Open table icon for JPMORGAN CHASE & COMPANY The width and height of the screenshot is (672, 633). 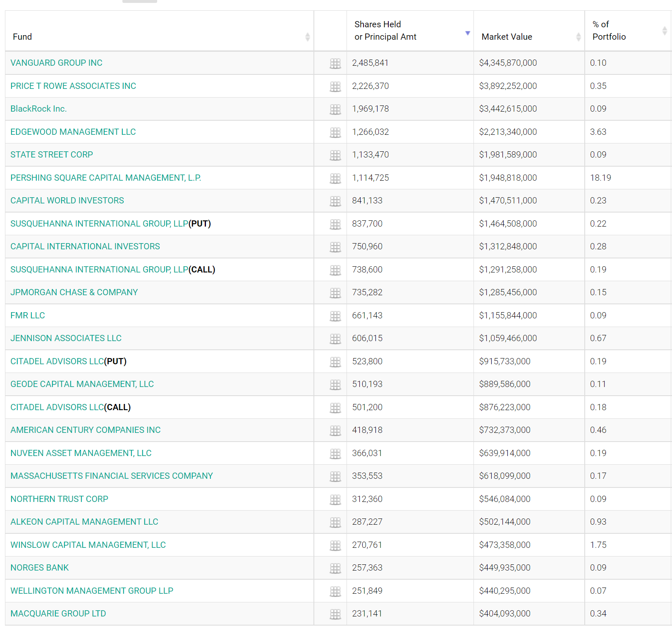click(335, 293)
